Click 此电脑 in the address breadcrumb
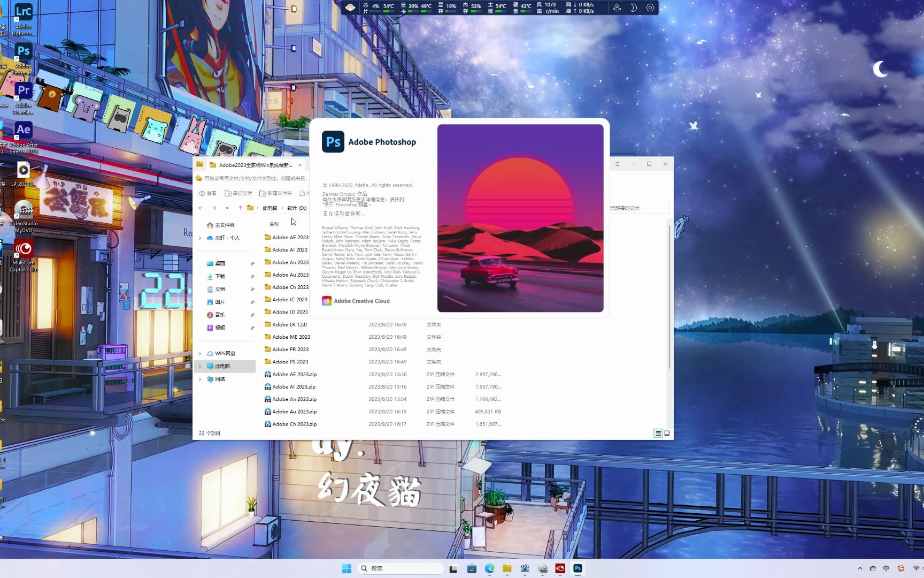Viewport: 924px width, 578px height. click(x=269, y=208)
